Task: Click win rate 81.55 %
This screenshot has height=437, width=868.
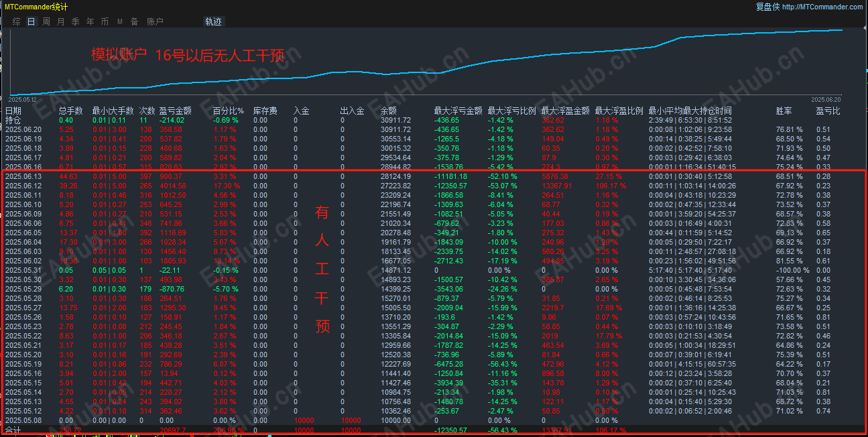Action: click(x=790, y=261)
